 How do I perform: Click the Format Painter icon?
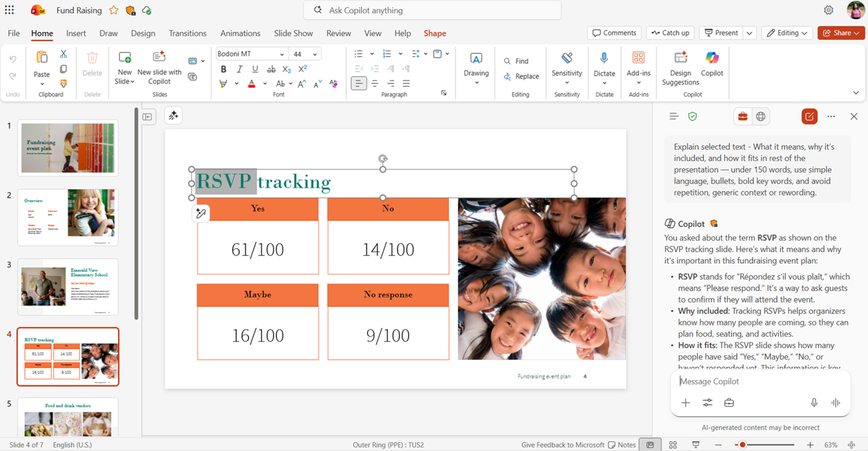[63, 83]
